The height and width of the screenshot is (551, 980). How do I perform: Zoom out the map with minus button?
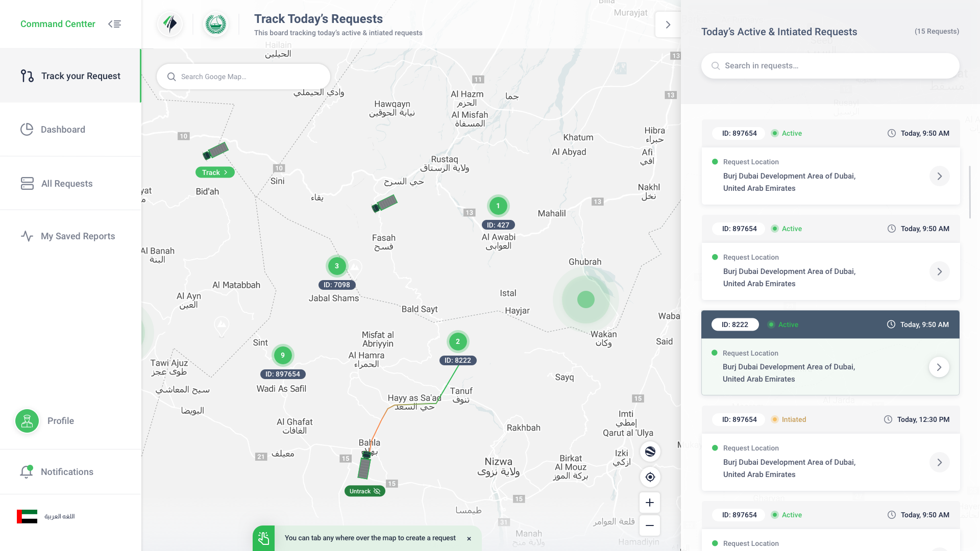pyautogui.click(x=650, y=525)
